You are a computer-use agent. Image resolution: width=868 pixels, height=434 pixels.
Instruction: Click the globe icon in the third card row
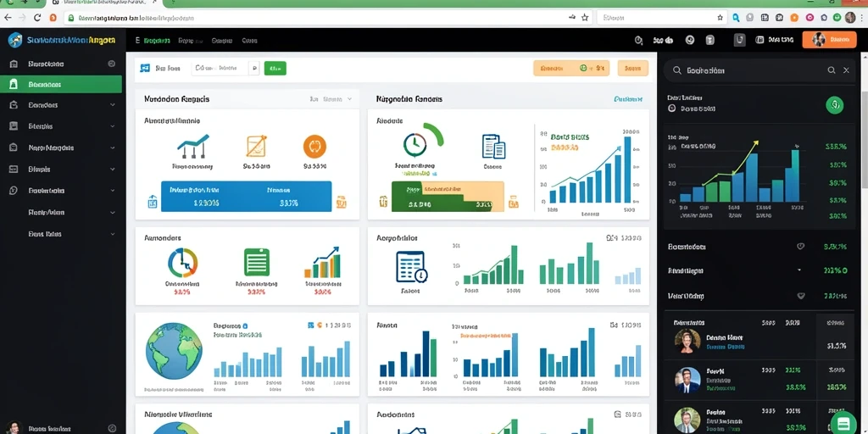pyautogui.click(x=174, y=352)
